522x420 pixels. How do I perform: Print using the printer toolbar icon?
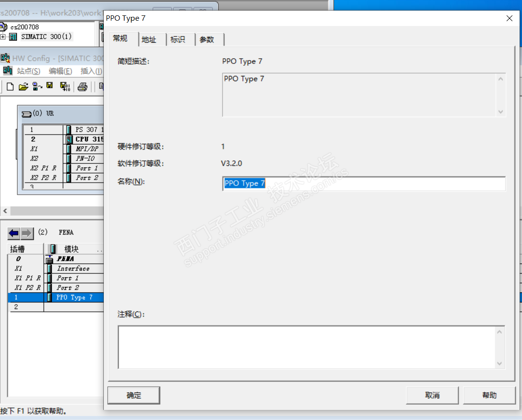tap(82, 87)
